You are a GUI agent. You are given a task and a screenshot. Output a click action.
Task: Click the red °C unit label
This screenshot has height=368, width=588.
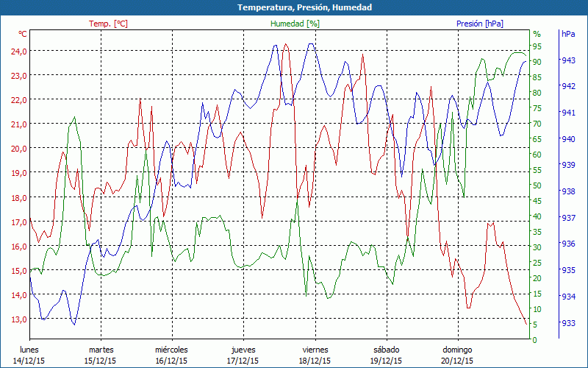point(23,34)
